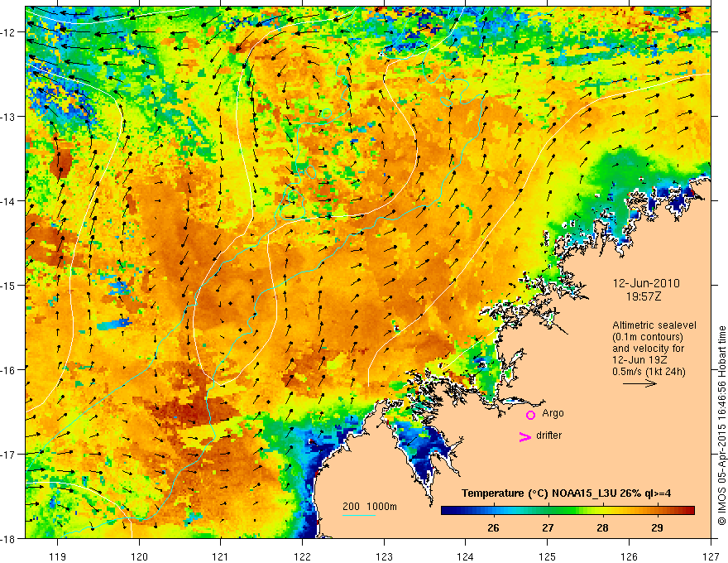The height and width of the screenshot is (563, 728).
Task: Click the latitude axis label '-18'
Action: pos(10,538)
